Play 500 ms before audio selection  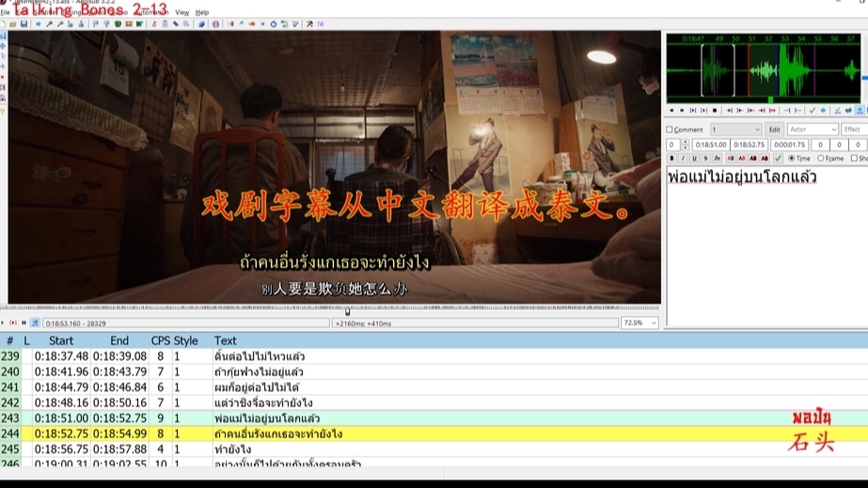coord(729,110)
